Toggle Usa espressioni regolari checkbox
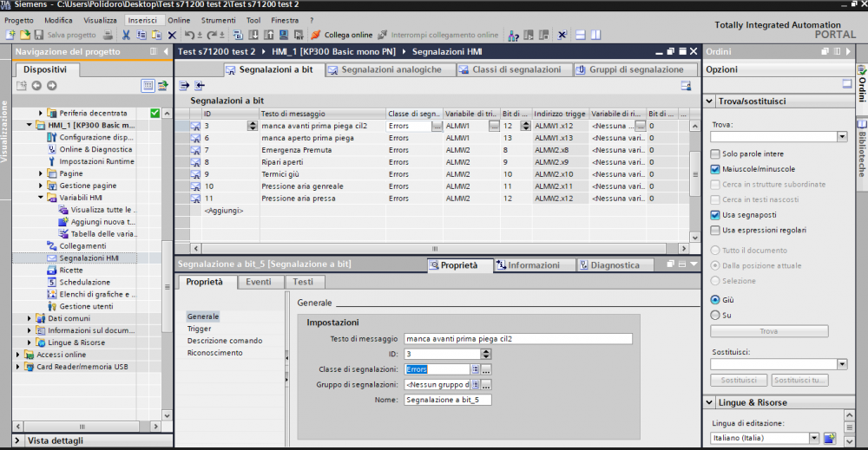 point(715,230)
